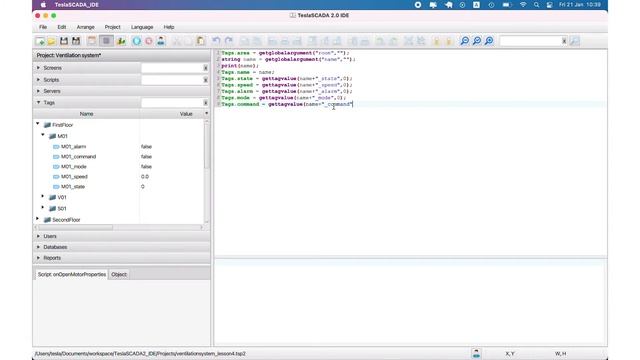Click the middle zoom magnifier icon

[477, 41]
